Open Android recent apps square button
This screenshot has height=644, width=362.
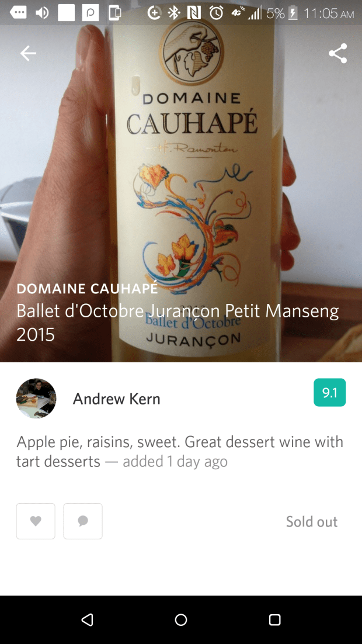point(274,619)
